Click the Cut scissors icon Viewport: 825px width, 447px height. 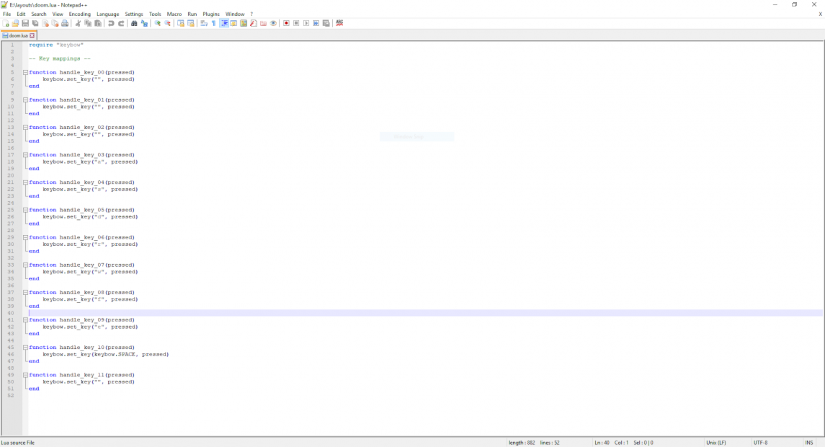pyautogui.click(x=77, y=23)
